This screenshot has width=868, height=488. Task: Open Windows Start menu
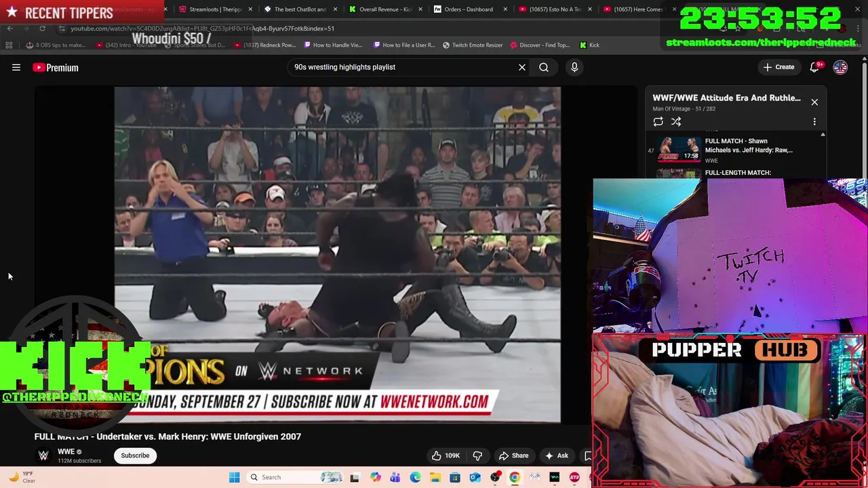(x=234, y=477)
